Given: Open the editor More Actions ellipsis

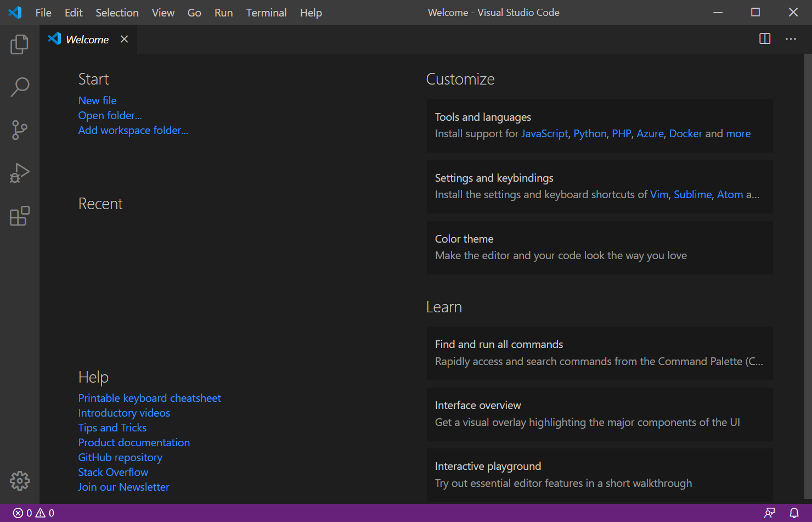Looking at the screenshot, I should click(x=791, y=39).
